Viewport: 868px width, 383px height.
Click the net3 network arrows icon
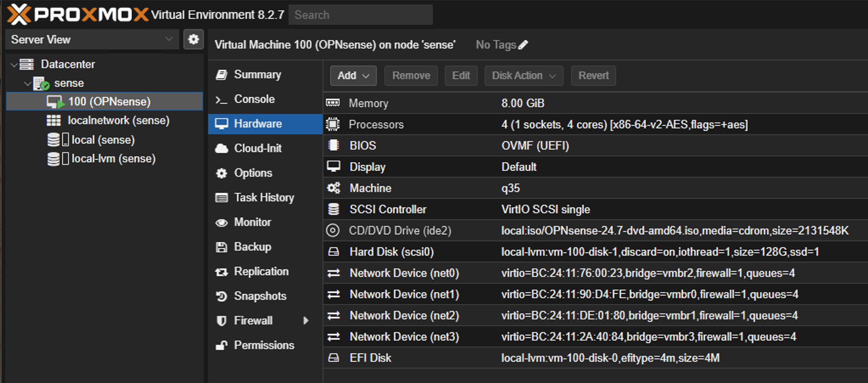coord(333,337)
